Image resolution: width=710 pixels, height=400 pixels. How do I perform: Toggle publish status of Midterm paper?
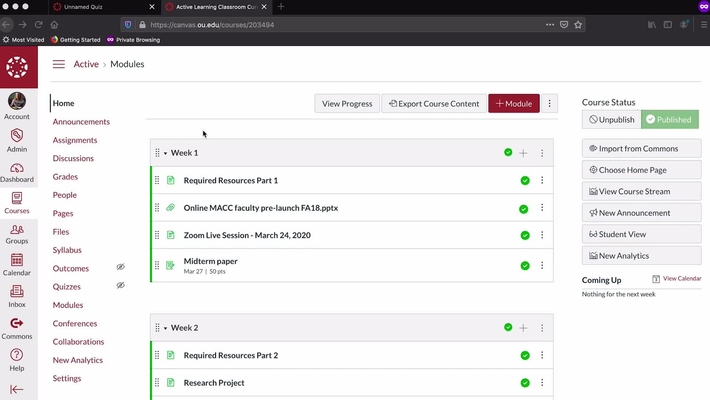525,265
